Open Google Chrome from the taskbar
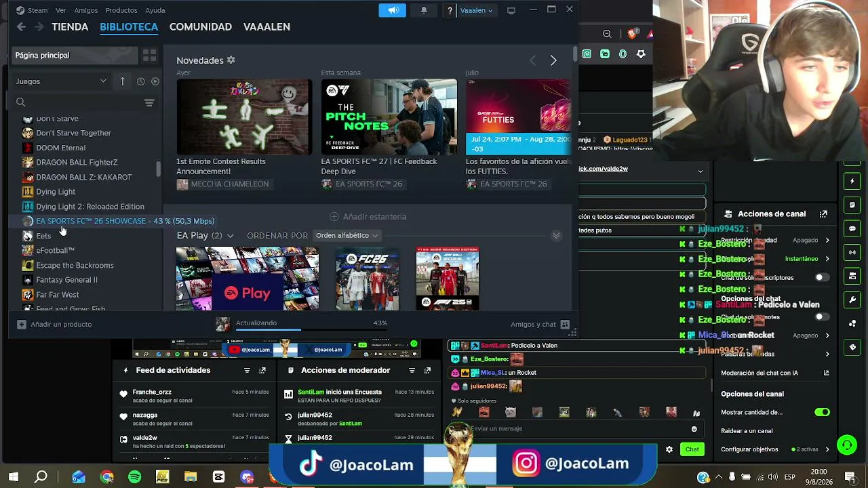Image resolution: width=868 pixels, height=488 pixels. (x=106, y=477)
